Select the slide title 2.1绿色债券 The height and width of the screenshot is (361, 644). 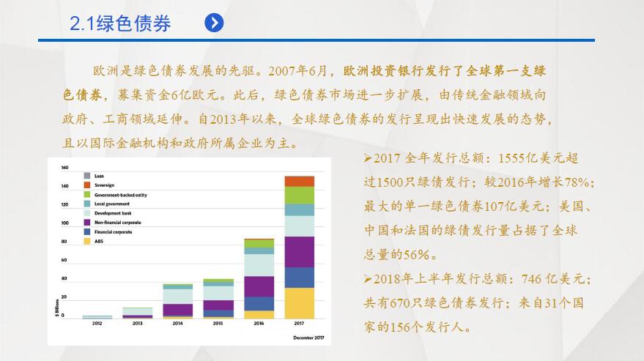120,24
